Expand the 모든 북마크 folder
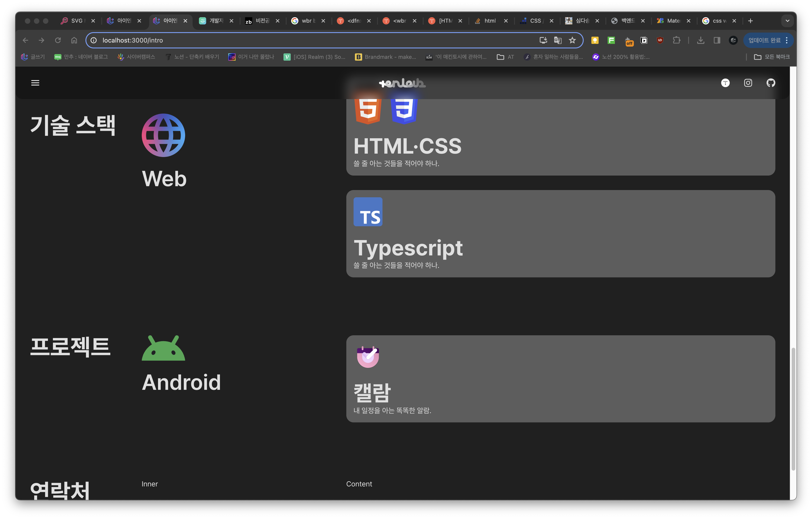The width and height of the screenshot is (812, 519). pyautogui.click(x=772, y=57)
